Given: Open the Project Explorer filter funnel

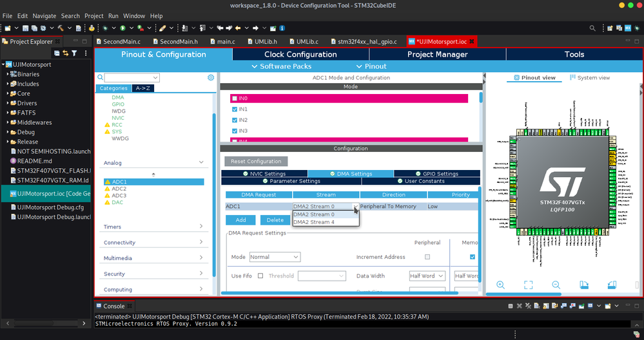Looking at the screenshot, I should tap(74, 53).
